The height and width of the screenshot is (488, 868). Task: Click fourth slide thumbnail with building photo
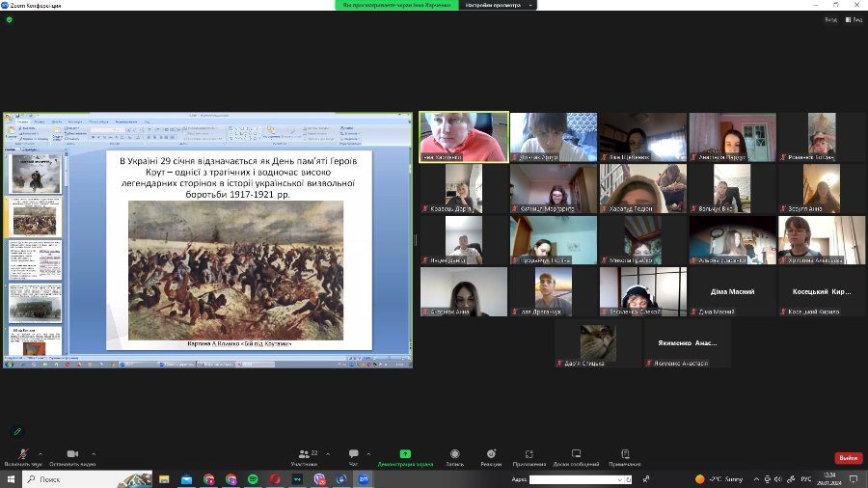point(35,303)
